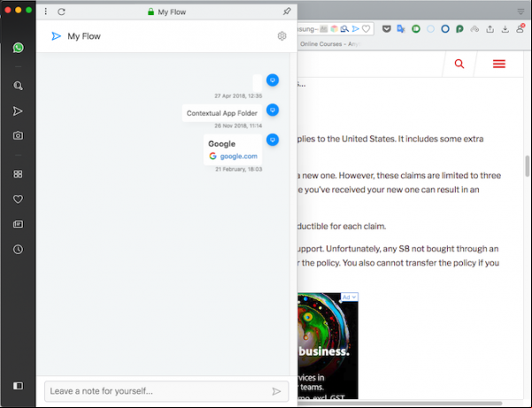Image resolution: width=532 pixels, height=408 pixels.
Task: Click the webpage horizontal scrollbar
Action: click(400, 403)
